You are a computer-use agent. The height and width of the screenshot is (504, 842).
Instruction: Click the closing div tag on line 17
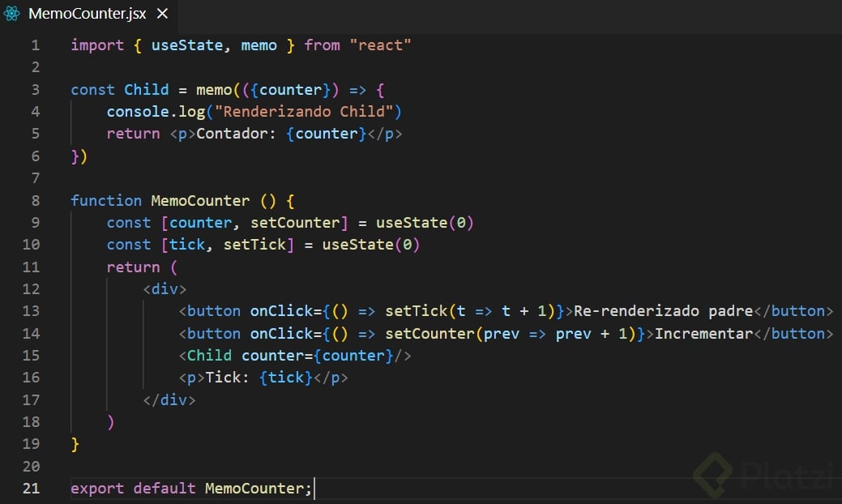pyautogui.click(x=169, y=400)
